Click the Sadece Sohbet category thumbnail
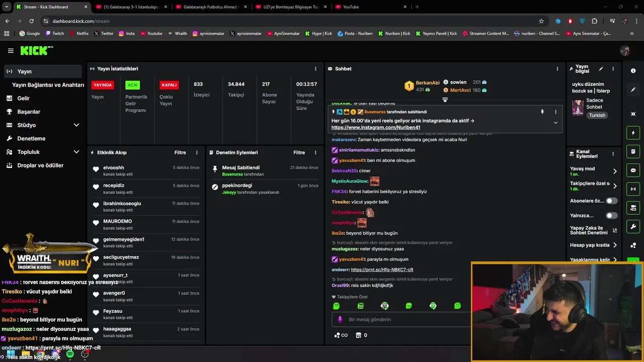The image size is (644, 362). point(578,107)
